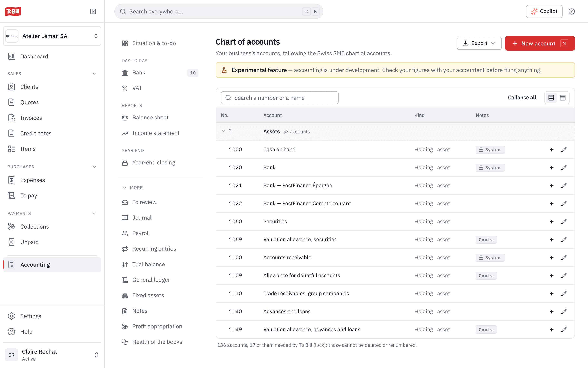588x368 pixels.
Task: Edit Bank — PostFinance Compte courant pencil
Action: pyautogui.click(x=564, y=203)
